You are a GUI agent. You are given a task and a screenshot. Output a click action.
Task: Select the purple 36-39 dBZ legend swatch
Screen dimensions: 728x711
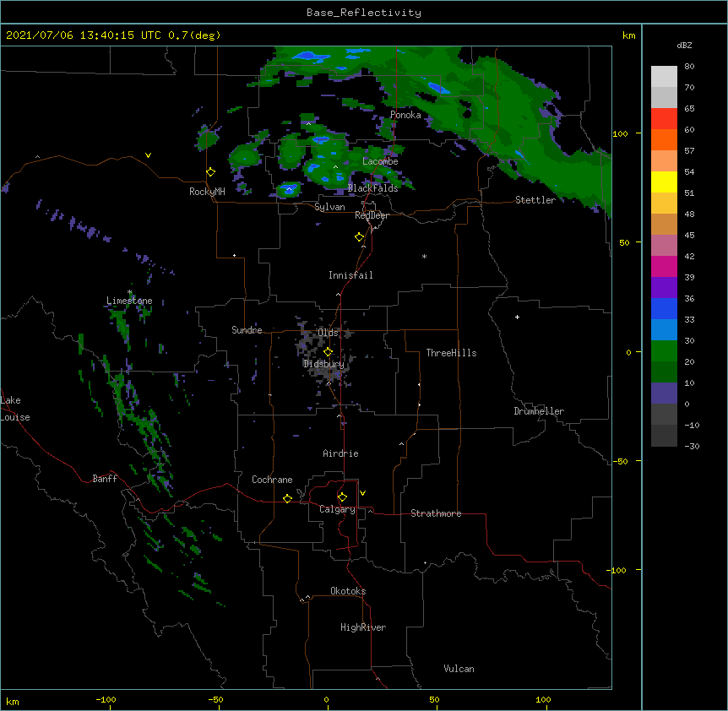[664, 288]
